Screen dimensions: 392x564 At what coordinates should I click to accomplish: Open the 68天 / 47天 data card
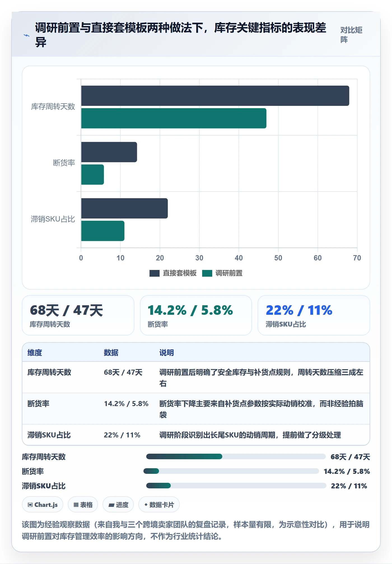pos(78,315)
